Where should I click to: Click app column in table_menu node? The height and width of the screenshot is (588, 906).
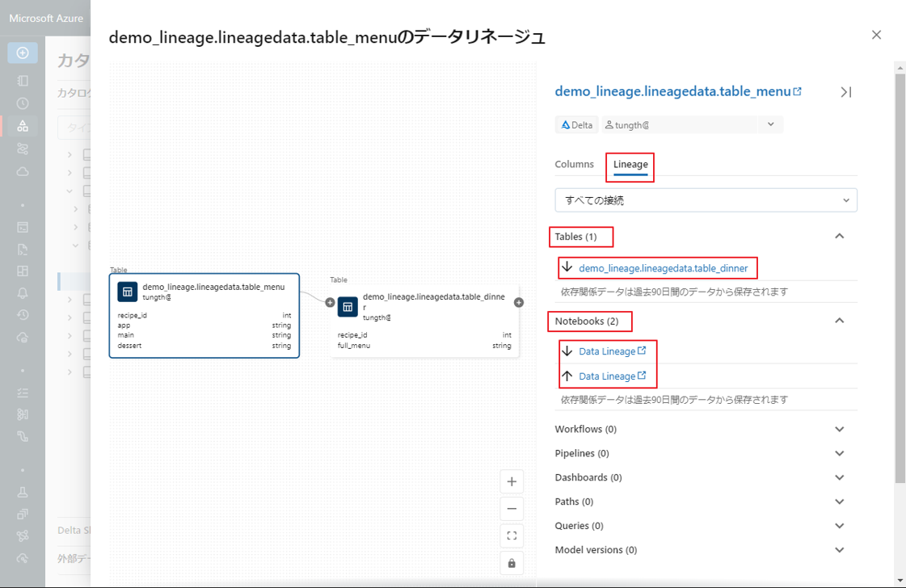click(204, 325)
